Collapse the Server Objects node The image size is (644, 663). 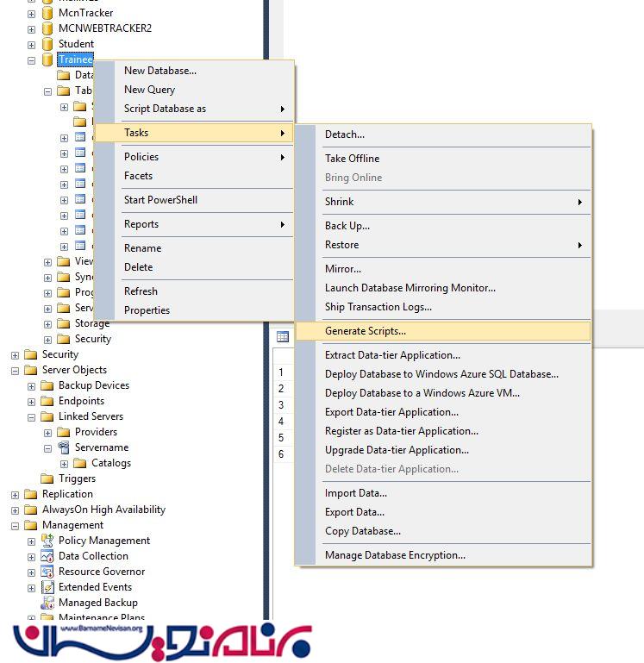pyautogui.click(x=15, y=371)
